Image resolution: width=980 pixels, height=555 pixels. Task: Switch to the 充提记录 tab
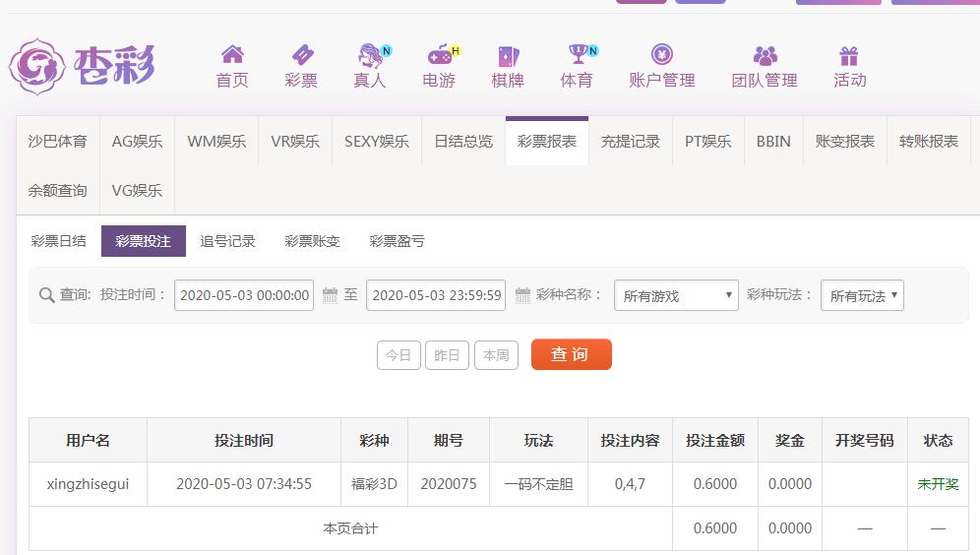point(631,142)
